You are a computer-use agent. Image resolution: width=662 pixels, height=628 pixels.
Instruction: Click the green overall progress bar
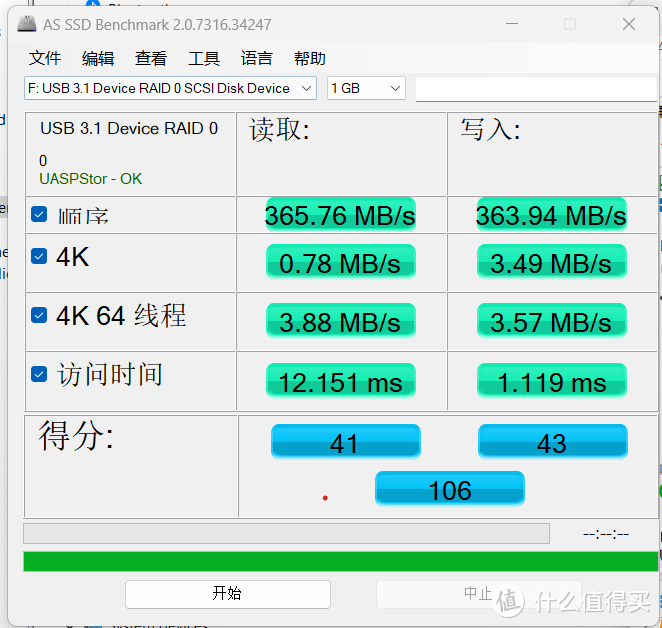340,562
